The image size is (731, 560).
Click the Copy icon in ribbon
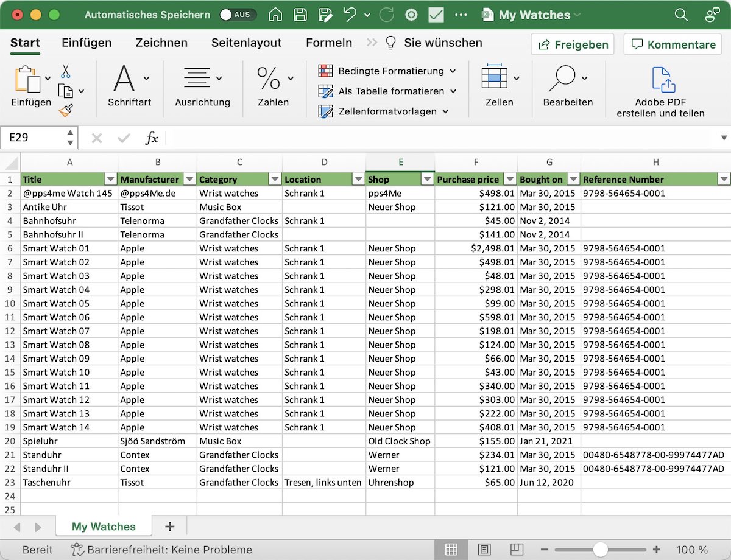coord(65,91)
